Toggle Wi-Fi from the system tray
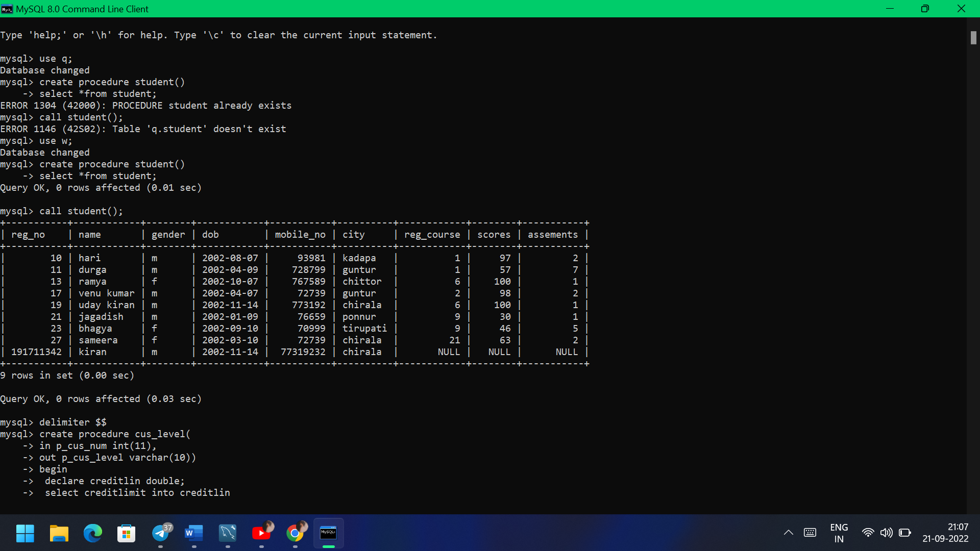 (x=869, y=533)
